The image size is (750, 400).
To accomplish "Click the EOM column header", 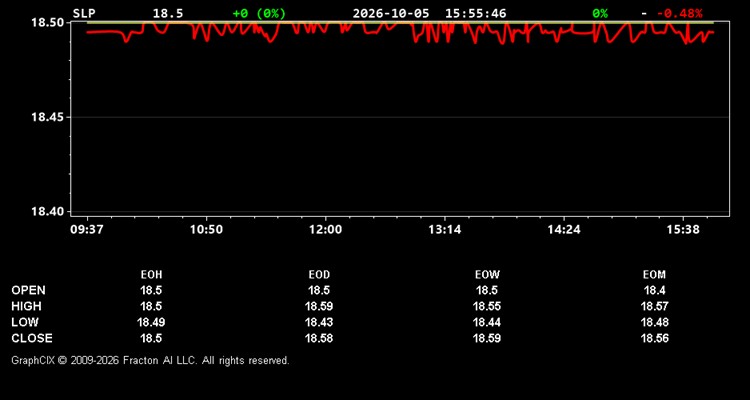I will [654, 275].
